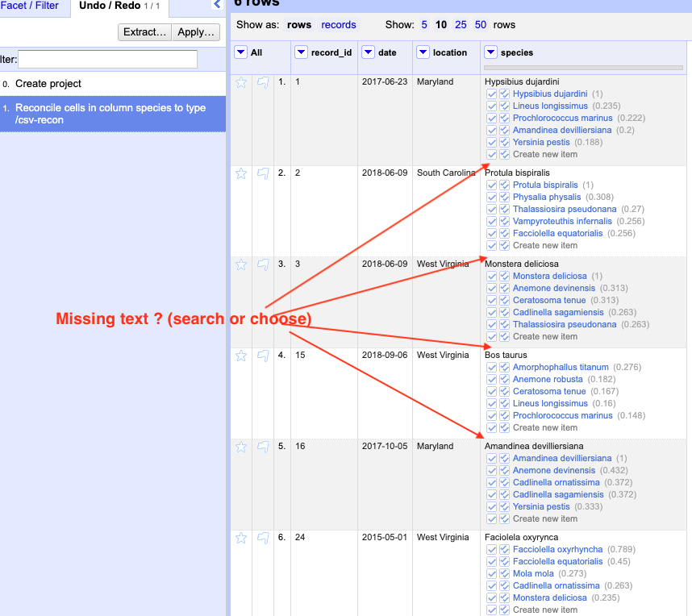Create new item for all cells like Bos taurus
Image resolution: width=692 pixels, height=616 pixels.
(x=504, y=428)
